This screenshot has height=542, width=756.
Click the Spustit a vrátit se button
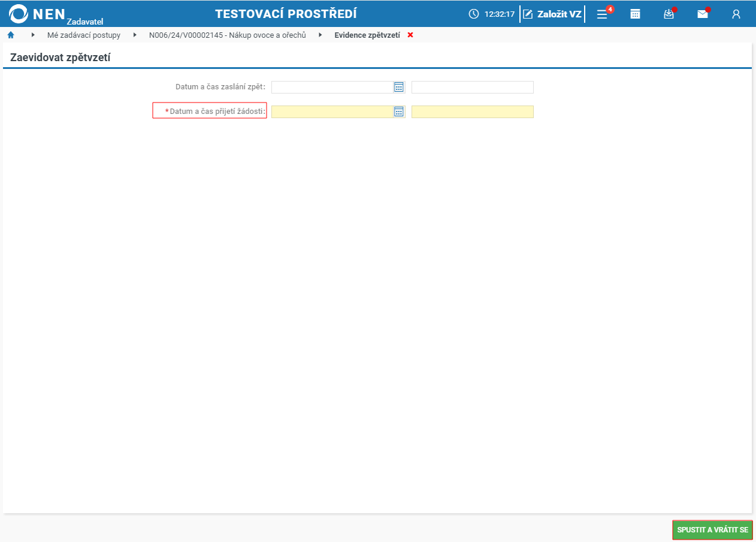coord(712,530)
